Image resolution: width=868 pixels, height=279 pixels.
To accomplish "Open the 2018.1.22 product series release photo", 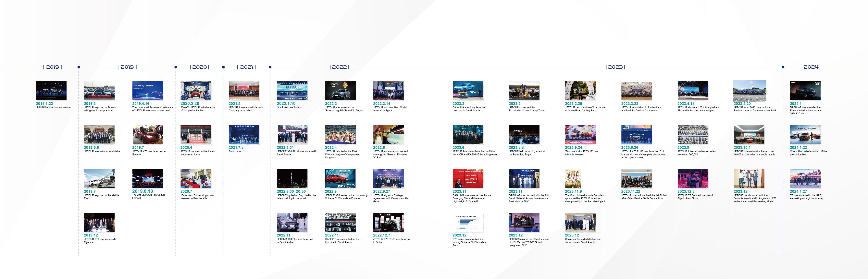I will [51, 91].
